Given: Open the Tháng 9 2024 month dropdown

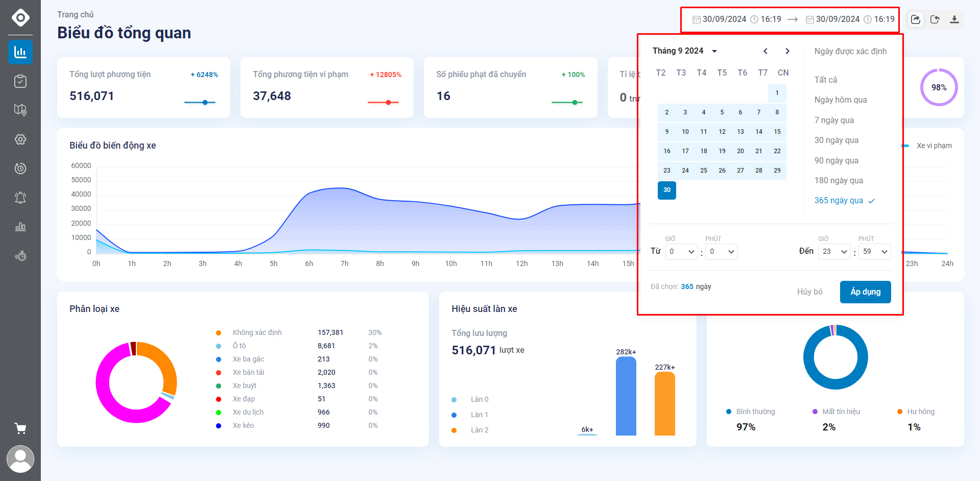Looking at the screenshot, I should point(685,51).
